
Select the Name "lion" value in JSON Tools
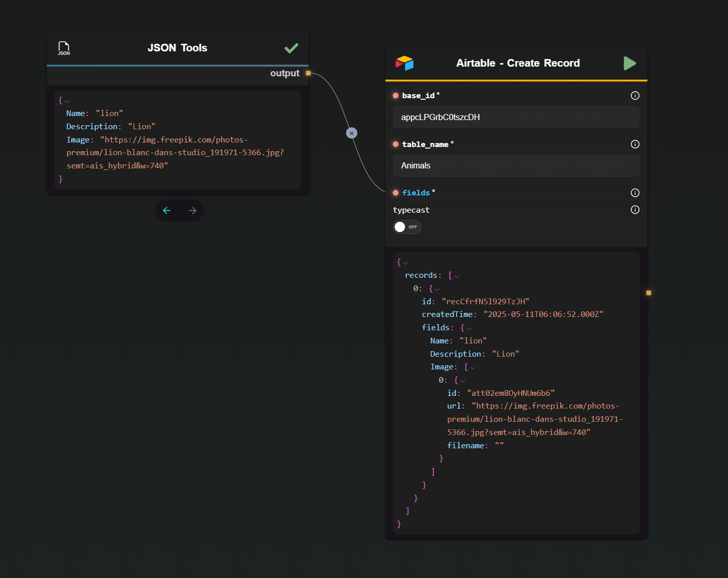tap(109, 113)
